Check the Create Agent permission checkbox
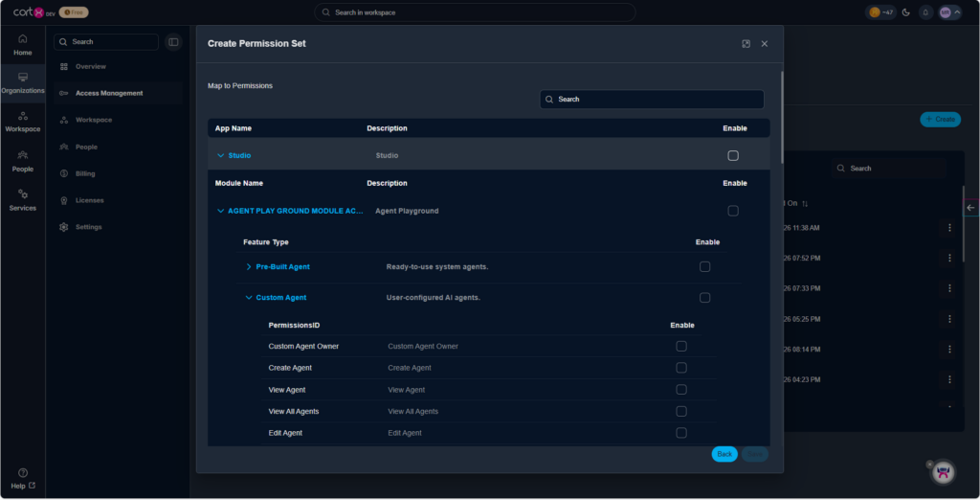Image resolution: width=980 pixels, height=500 pixels. pos(681,368)
